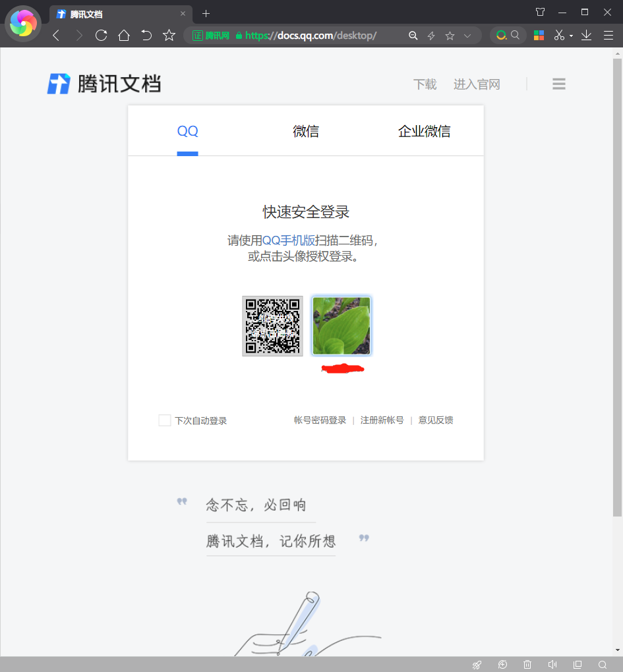Switch to the QQ login tab
623x672 pixels.
(188, 131)
